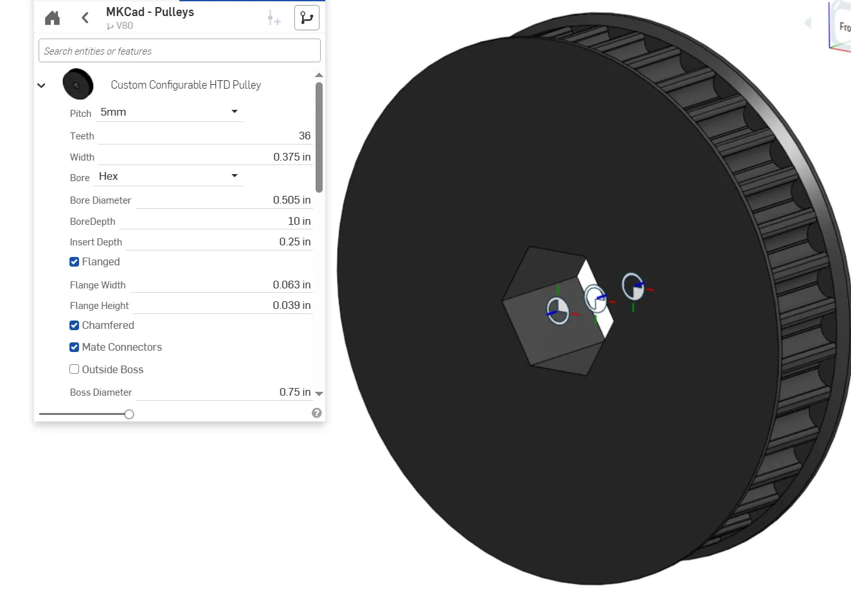
Task: Uncheck the Mate Connectors option
Action: click(x=74, y=347)
